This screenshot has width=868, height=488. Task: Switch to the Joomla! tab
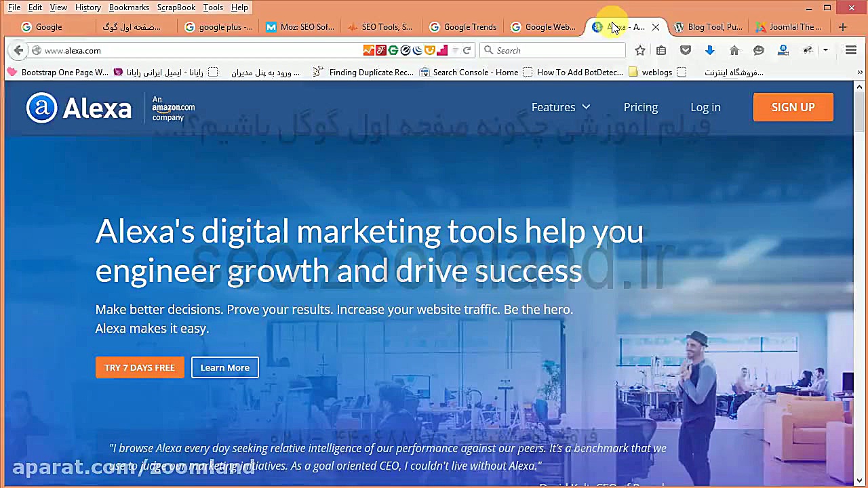coord(789,27)
